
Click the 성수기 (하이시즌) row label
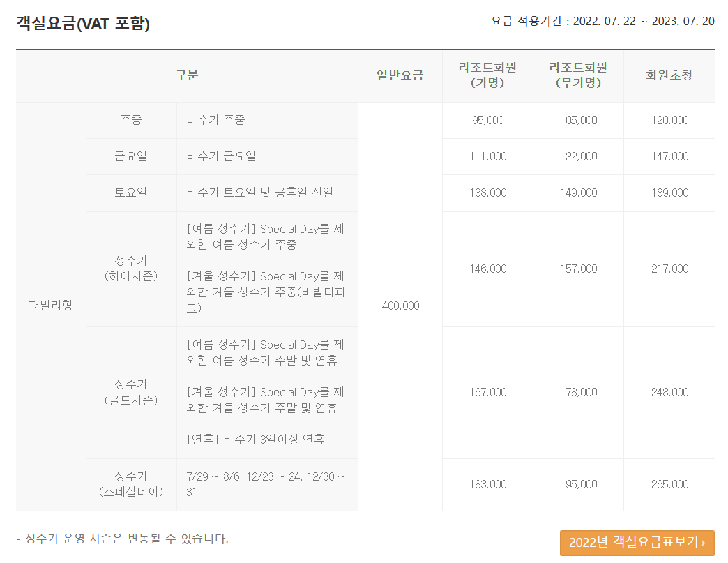pyautogui.click(x=131, y=269)
